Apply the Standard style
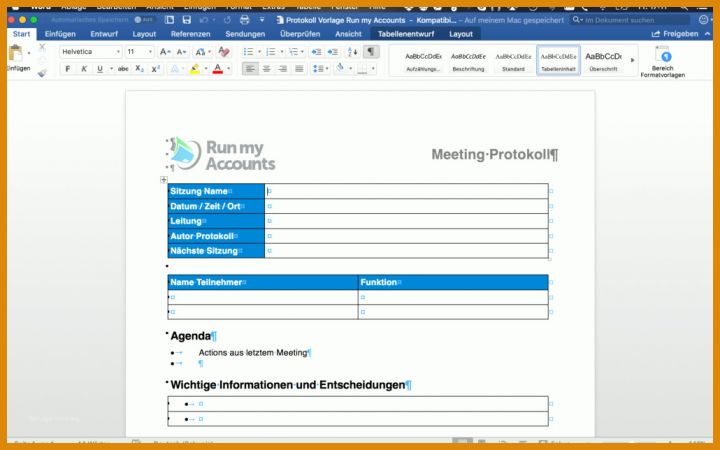This screenshot has width=720, height=450. 513,61
